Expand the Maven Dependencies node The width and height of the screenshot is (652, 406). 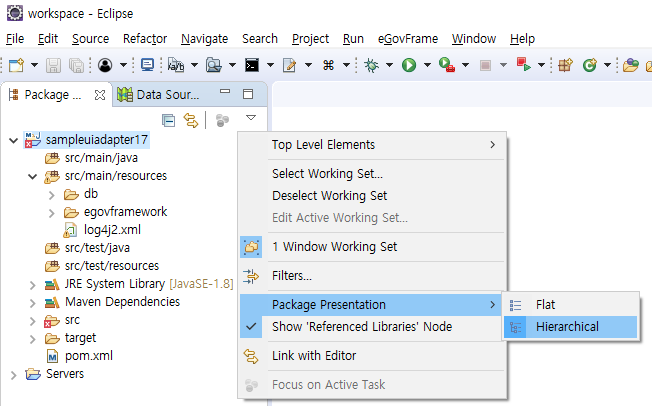point(33,302)
